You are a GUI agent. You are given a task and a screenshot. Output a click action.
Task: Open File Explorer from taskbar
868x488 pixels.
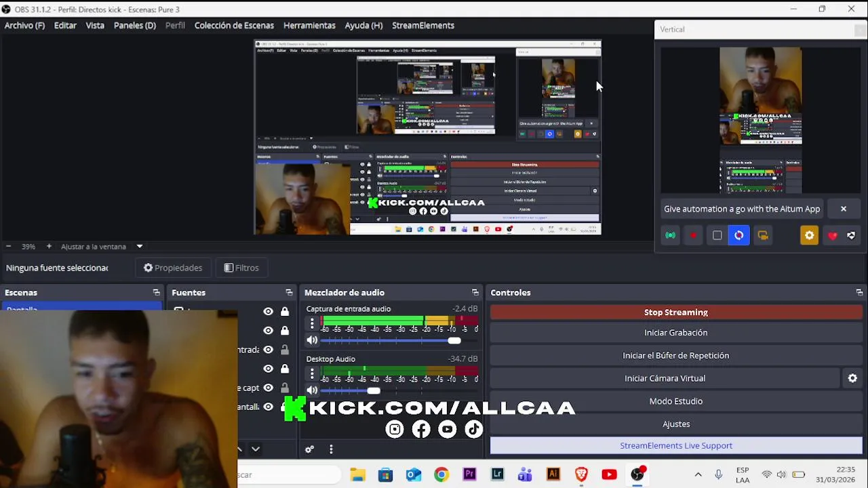click(x=357, y=474)
